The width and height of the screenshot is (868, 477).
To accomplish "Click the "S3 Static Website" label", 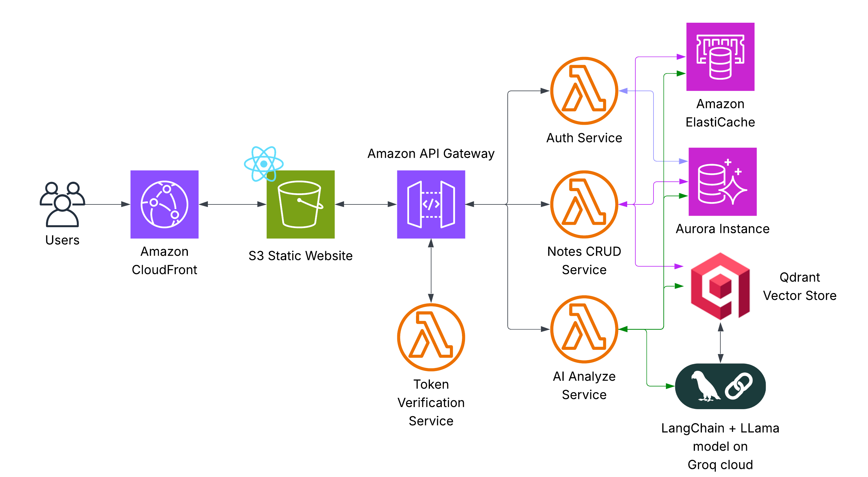I will tap(300, 256).
